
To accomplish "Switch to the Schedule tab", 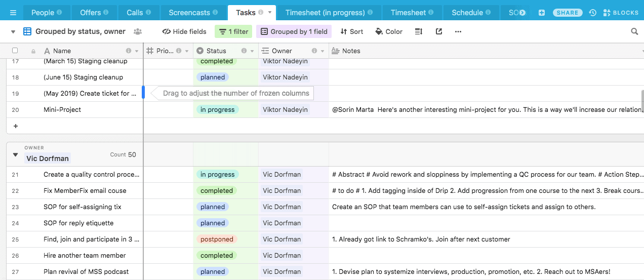I will click(x=471, y=13).
